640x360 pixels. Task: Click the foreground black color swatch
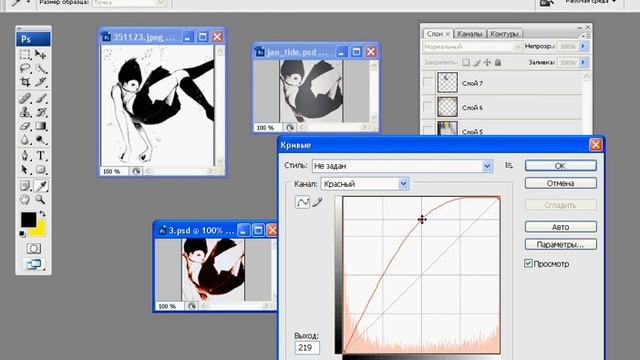[x=28, y=220]
